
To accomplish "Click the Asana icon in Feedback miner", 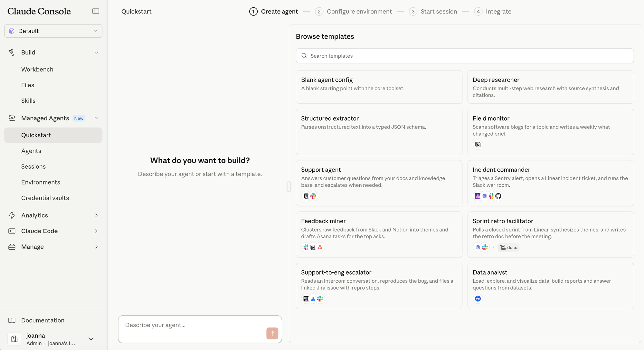I will click(320, 247).
